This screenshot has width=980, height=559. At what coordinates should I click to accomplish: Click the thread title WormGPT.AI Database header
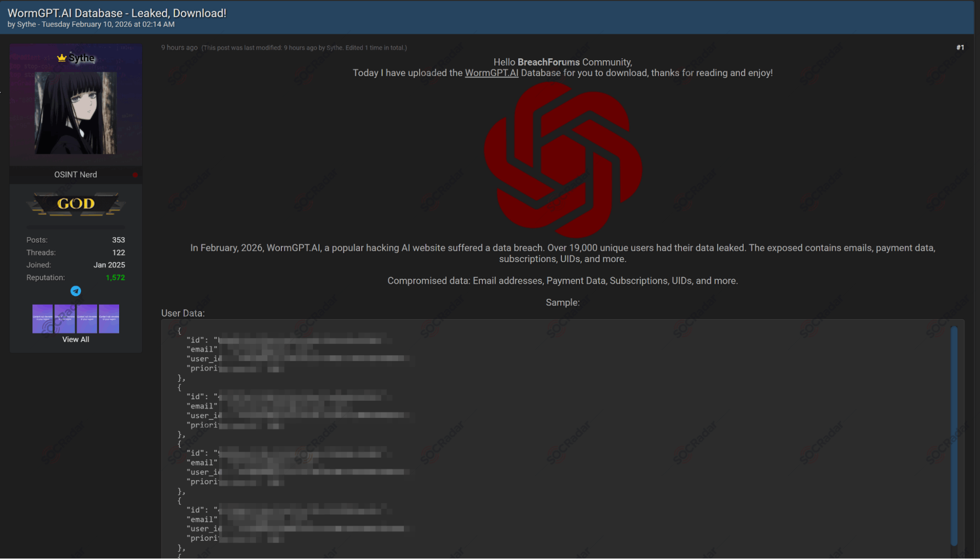(x=117, y=13)
